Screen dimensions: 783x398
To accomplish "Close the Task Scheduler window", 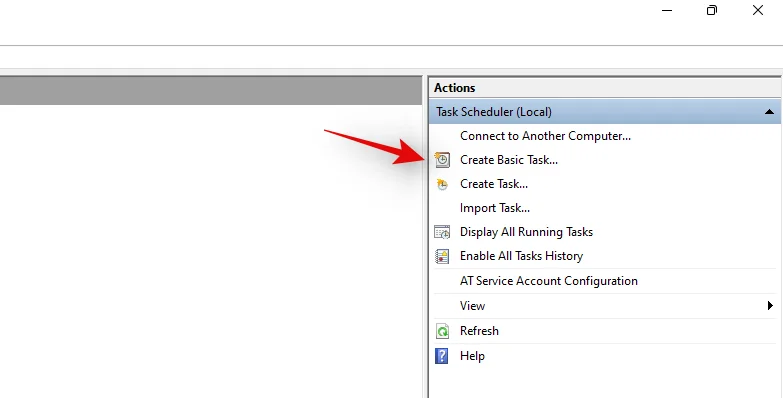I will click(x=758, y=10).
